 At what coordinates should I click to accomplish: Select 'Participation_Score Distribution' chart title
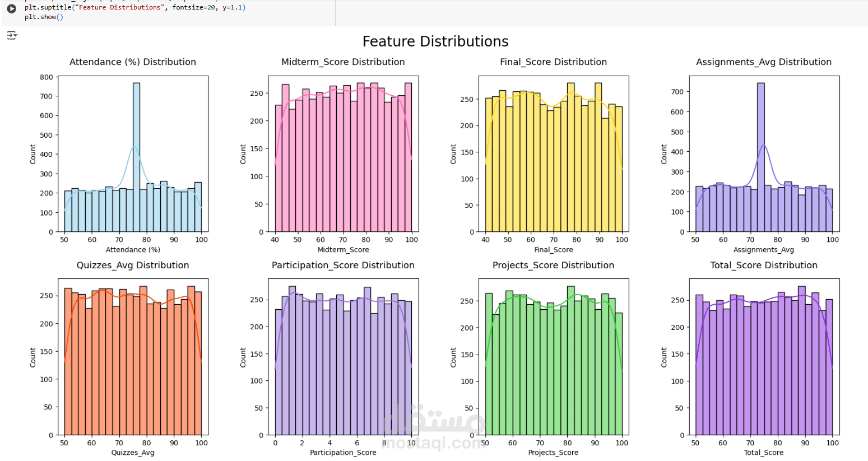[343, 266]
